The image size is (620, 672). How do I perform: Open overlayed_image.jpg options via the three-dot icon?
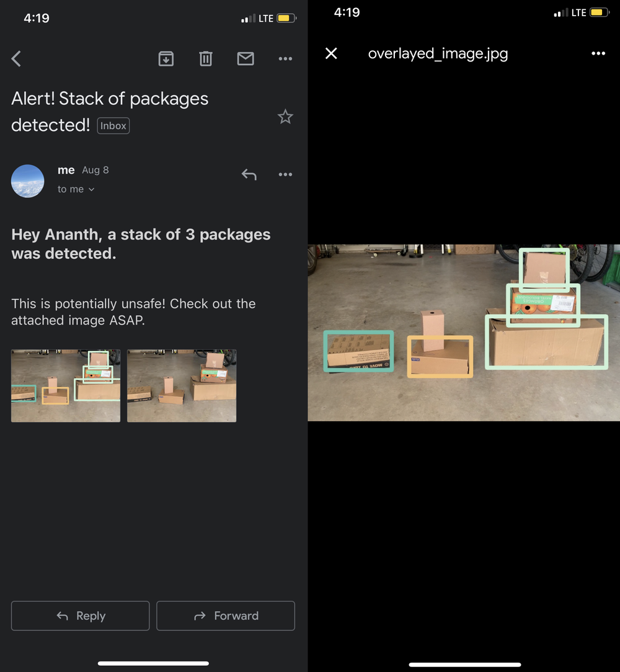[x=598, y=53]
